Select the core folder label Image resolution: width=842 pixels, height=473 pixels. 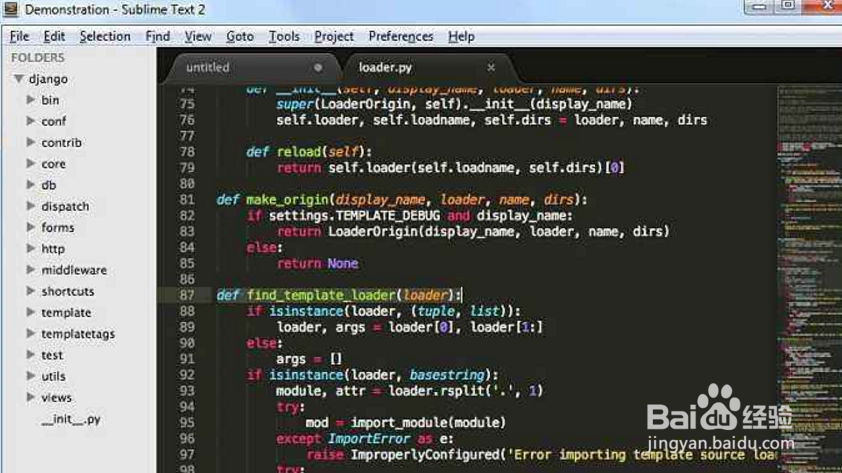54,164
